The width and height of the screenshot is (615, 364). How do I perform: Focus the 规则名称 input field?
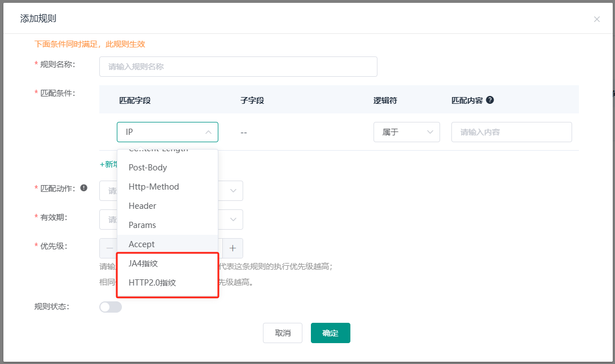click(238, 67)
